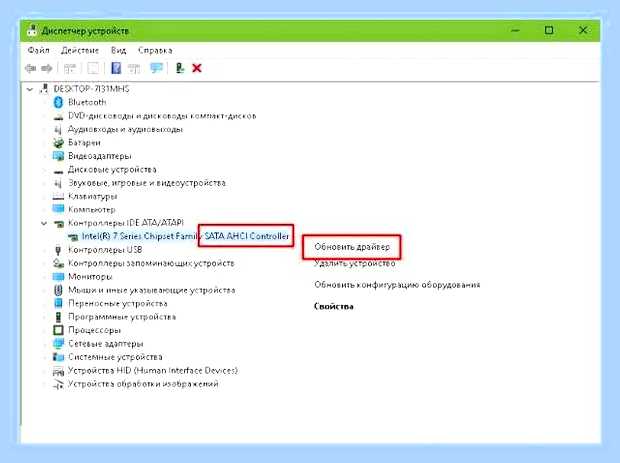This screenshot has width=620, height=463.
Task: Choose Обновить конфигурацию оборудования menu entry
Action: [x=397, y=285]
